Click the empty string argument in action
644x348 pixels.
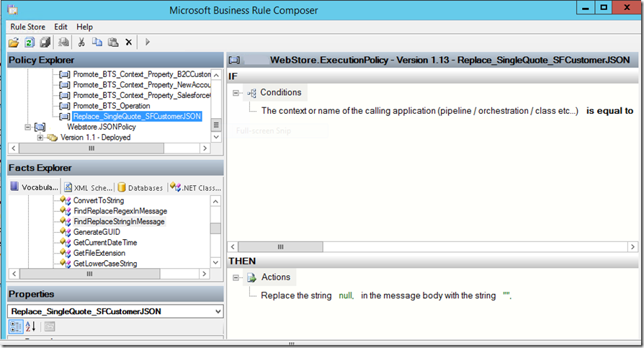(507, 296)
